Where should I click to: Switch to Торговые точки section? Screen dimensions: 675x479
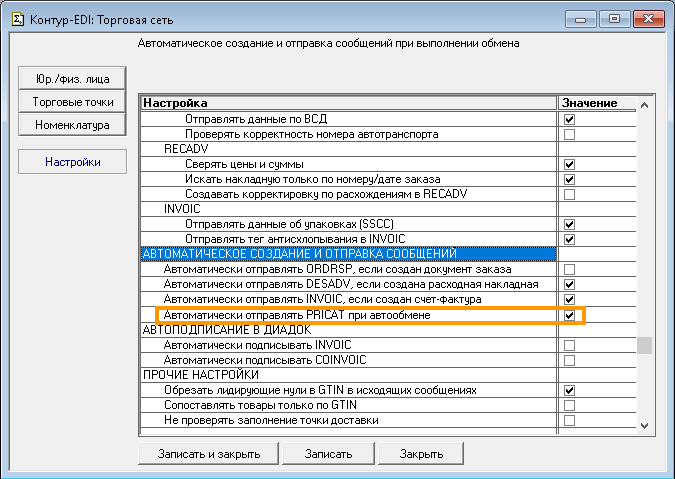[72, 102]
